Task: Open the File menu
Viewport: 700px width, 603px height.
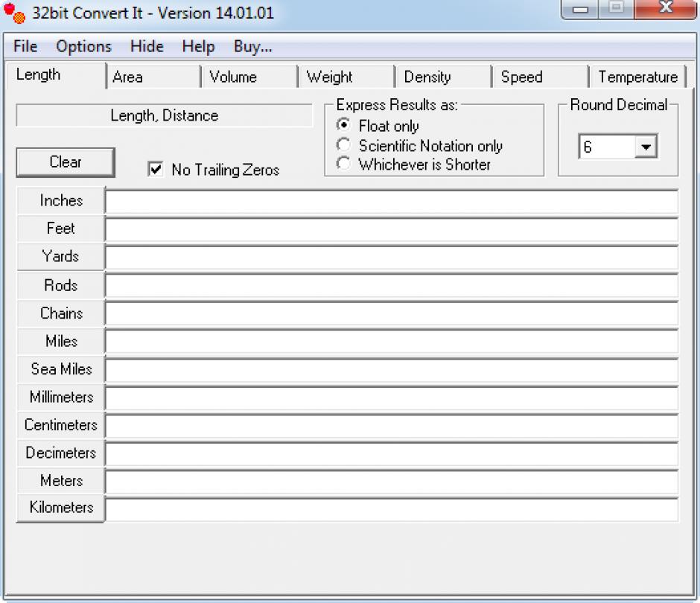Action: [25, 46]
